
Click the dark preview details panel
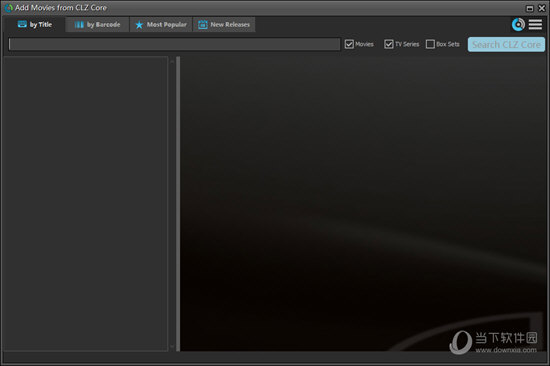[x=363, y=204]
